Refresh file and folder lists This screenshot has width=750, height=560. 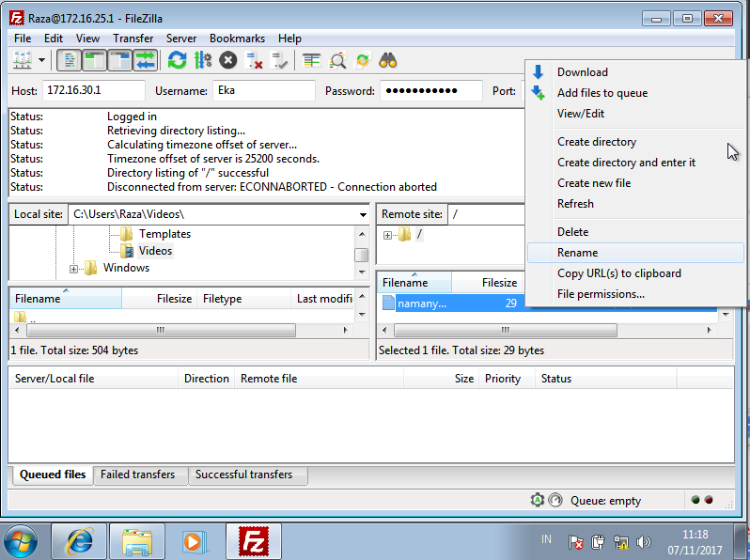click(177, 60)
